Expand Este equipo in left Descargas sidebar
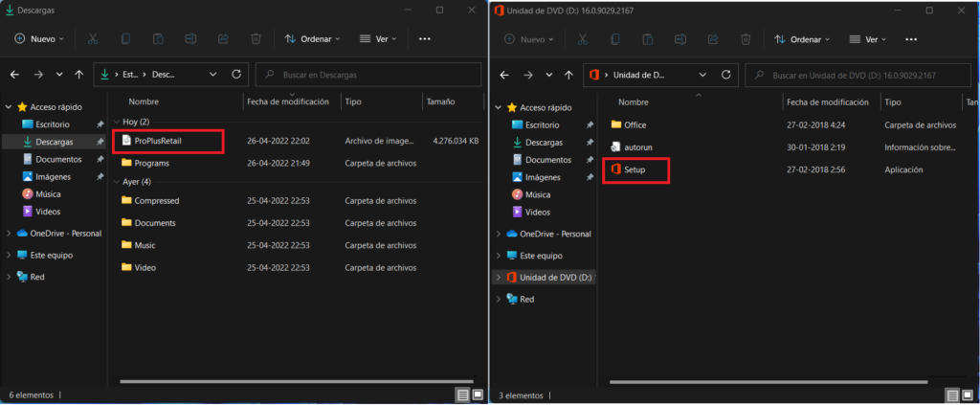980x405 pixels. [9, 255]
